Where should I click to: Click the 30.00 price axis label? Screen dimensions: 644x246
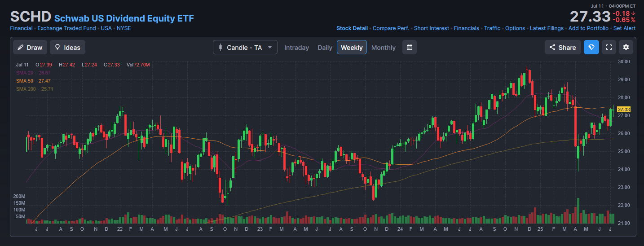624,61
